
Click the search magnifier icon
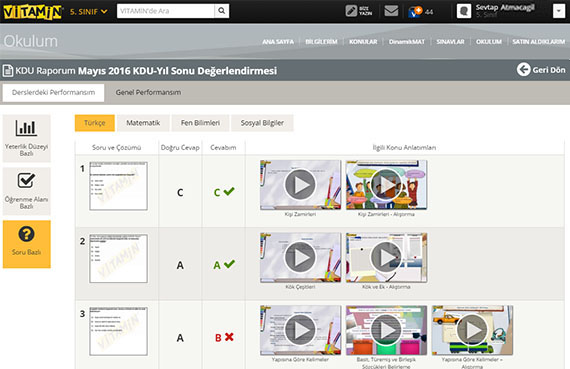(x=221, y=11)
